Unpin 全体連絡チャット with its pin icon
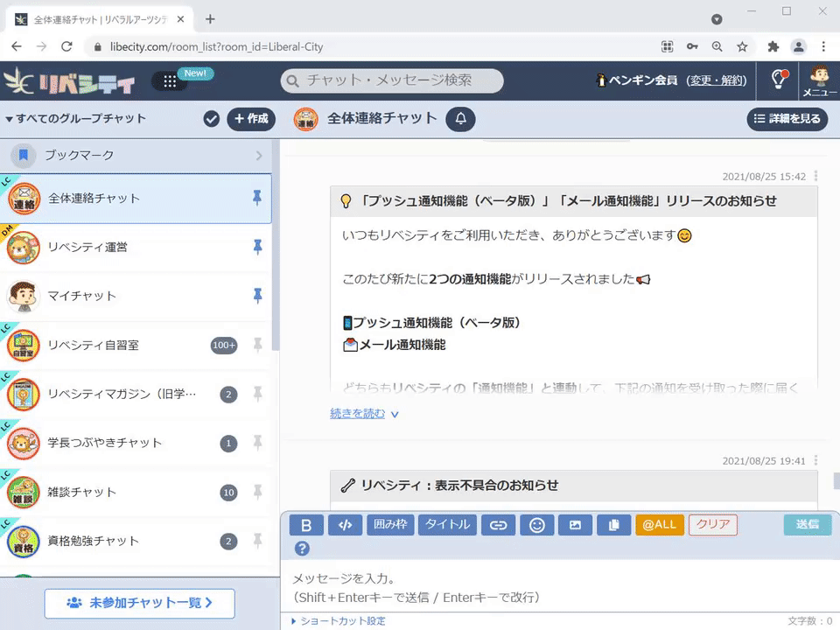Screen dimensions: 840x630 [x=257, y=198]
